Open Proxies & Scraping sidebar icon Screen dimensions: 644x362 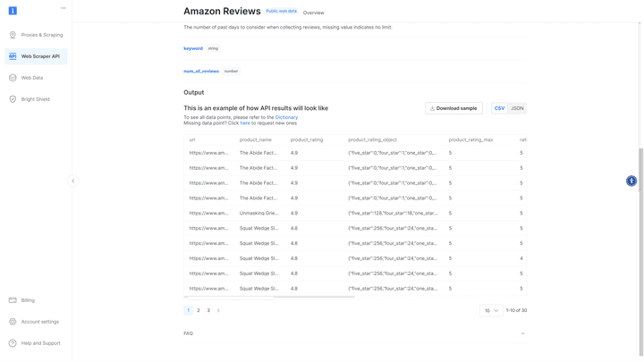coord(13,35)
